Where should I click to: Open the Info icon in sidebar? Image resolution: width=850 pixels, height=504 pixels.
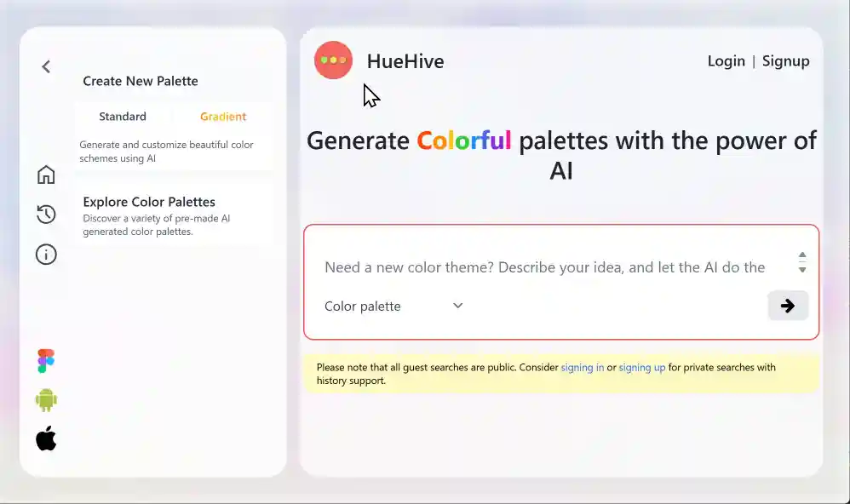point(46,254)
